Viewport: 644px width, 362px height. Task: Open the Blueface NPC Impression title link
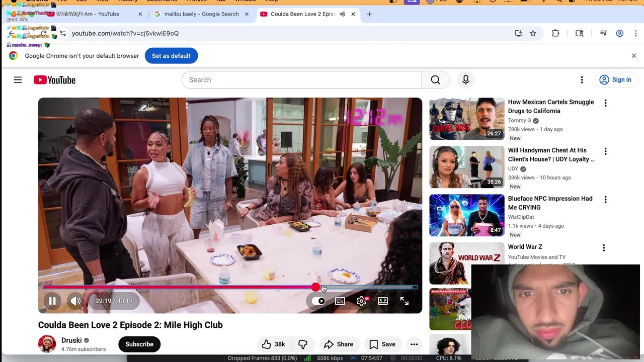coord(550,203)
